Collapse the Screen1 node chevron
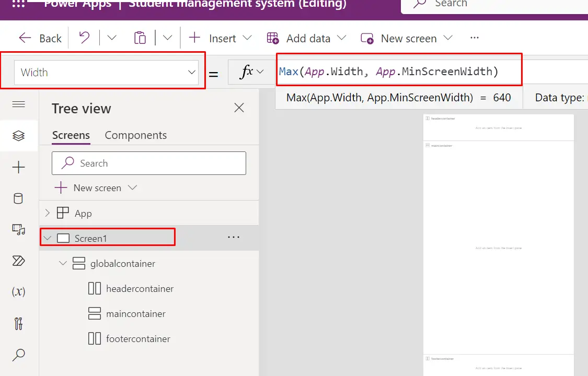This screenshot has height=376, width=588. click(47, 238)
